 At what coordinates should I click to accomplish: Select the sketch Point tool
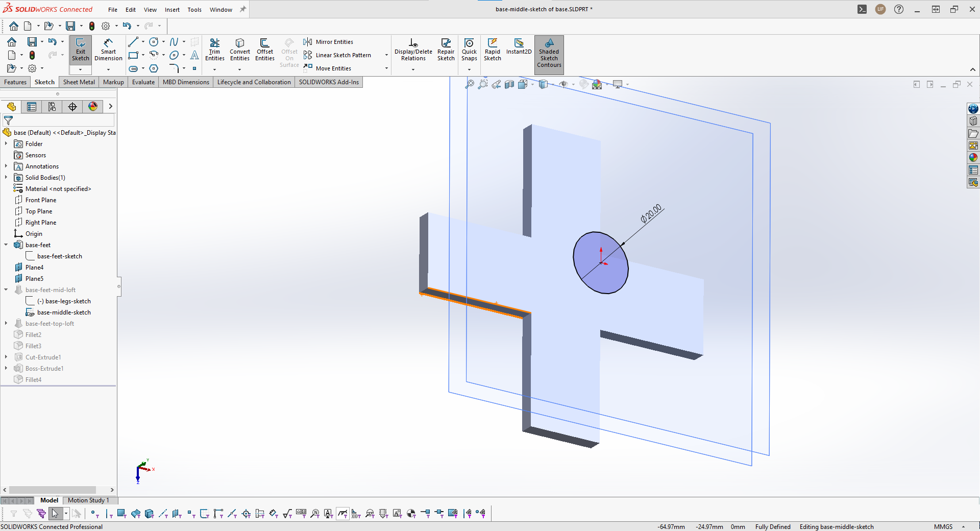pos(194,68)
